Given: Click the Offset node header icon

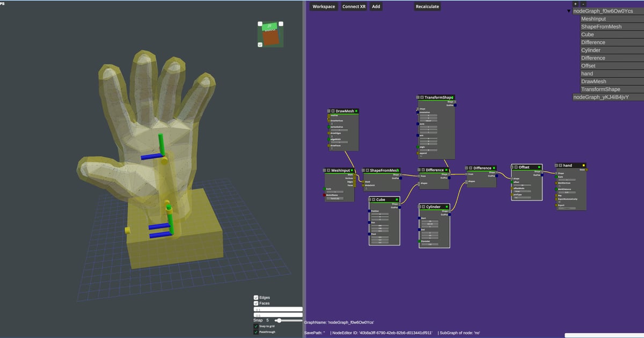Looking at the screenshot, I should click(x=516, y=167).
